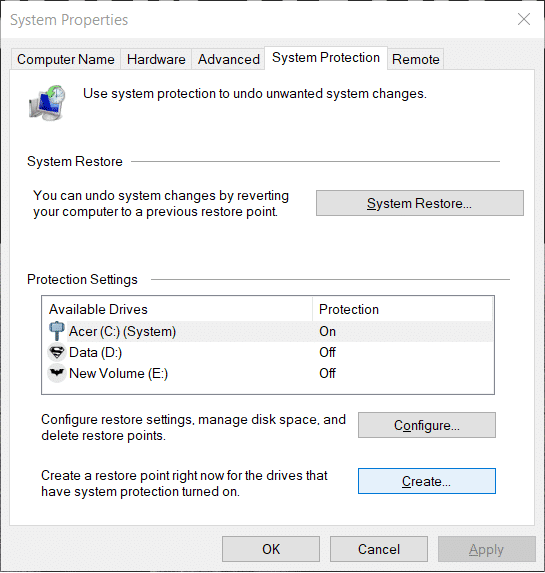Dismiss dialog with the Cancel button
545x573 pixels.
coord(379,549)
